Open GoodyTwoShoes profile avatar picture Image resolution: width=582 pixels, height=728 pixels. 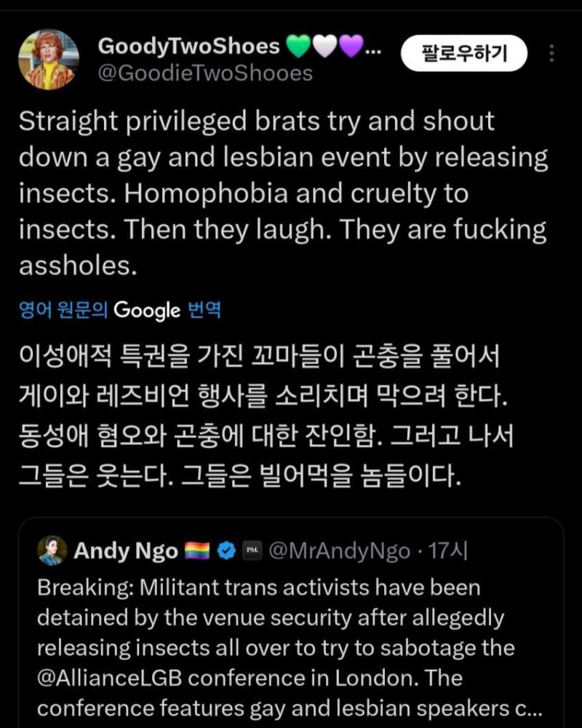click(48, 60)
